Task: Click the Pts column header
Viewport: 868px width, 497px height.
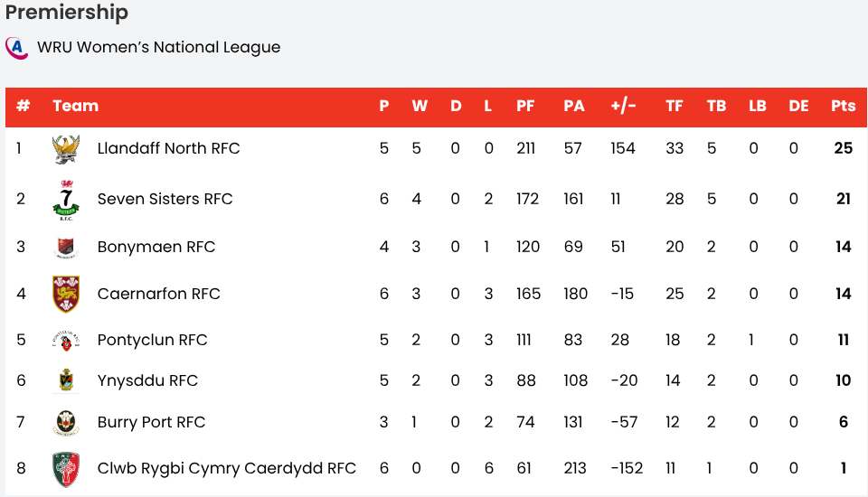Action: point(843,106)
